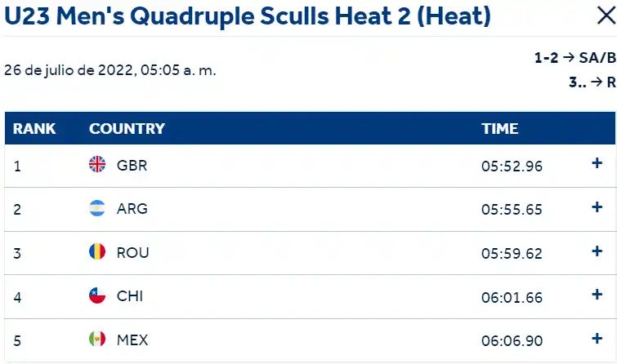This screenshot has height=364, width=617.
Task: Click the heat title heading
Action: 248,15
